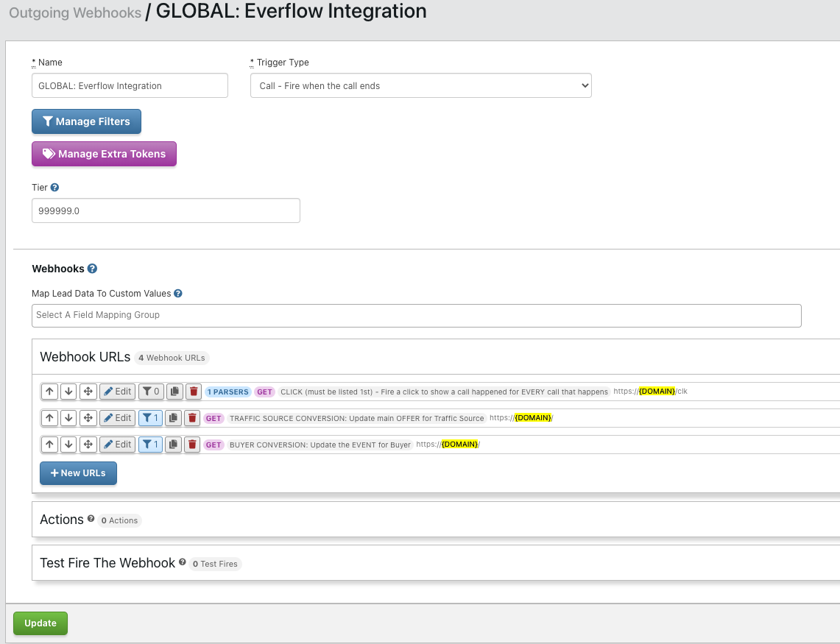Screen dimensions: 840x644
Task: Click the 1 PARSERS badge
Action: (x=227, y=392)
